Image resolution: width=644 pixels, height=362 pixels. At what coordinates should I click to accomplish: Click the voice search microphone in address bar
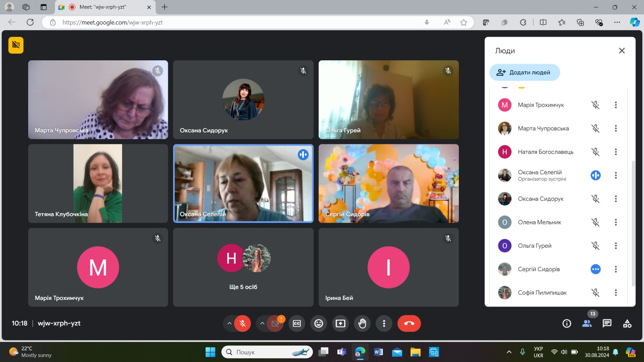427,23
